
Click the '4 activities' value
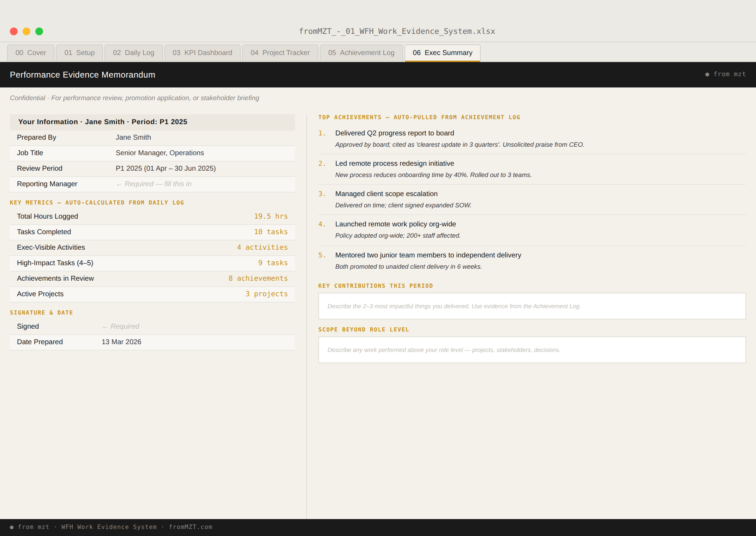tap(262, 248)
